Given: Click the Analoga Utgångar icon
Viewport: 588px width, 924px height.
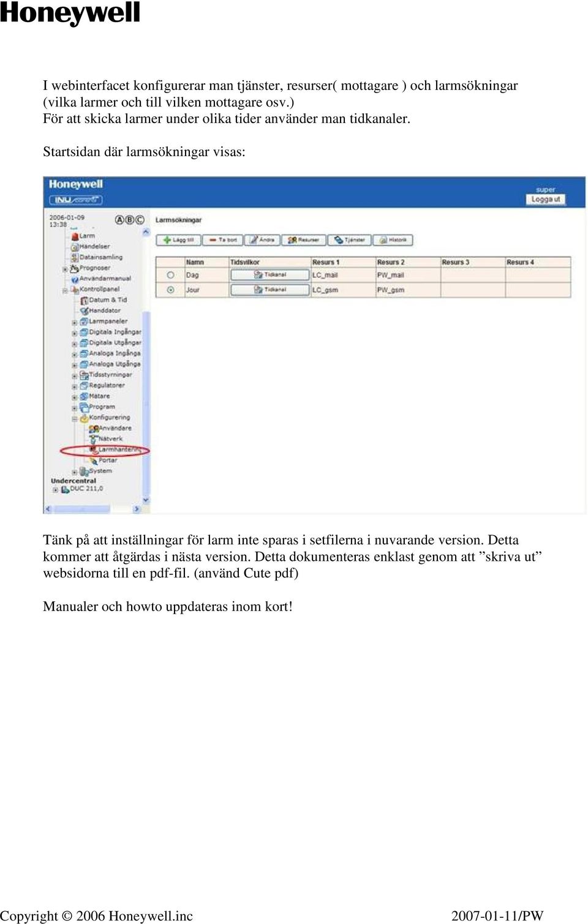Looking at the screenshot, I should 85,364.
